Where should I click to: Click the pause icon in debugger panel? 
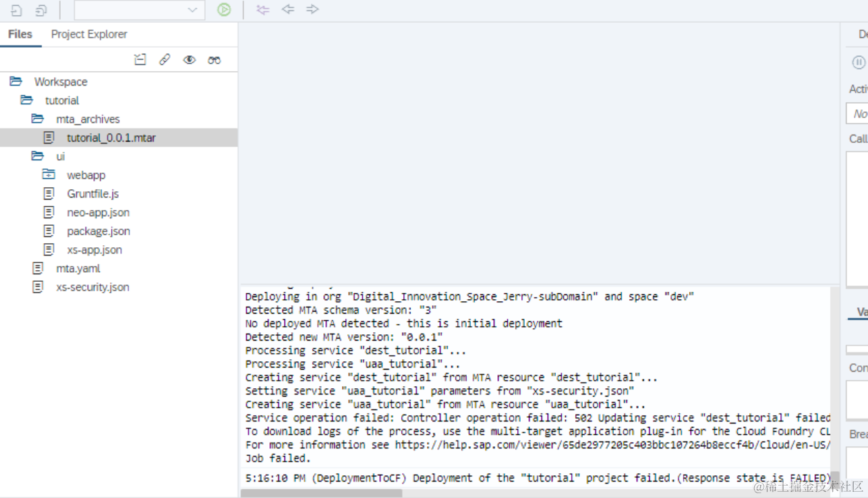[858, 62]
